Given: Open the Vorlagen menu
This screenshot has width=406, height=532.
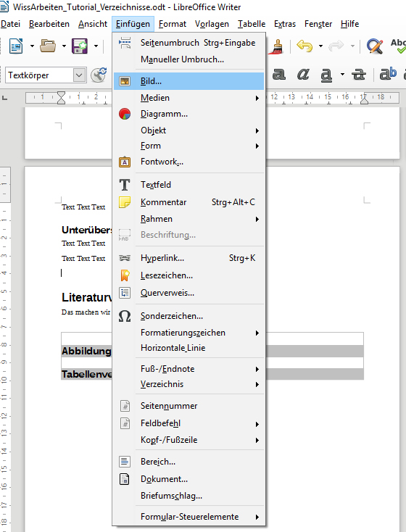Looking at the screenshot, I should [212, 24].
